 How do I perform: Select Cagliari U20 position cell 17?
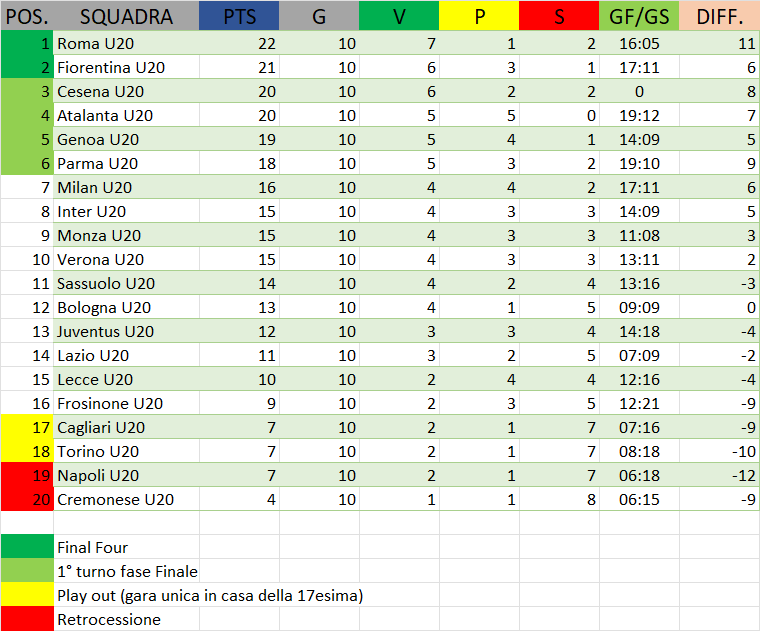pyautogui.click(x=27, y=428)
